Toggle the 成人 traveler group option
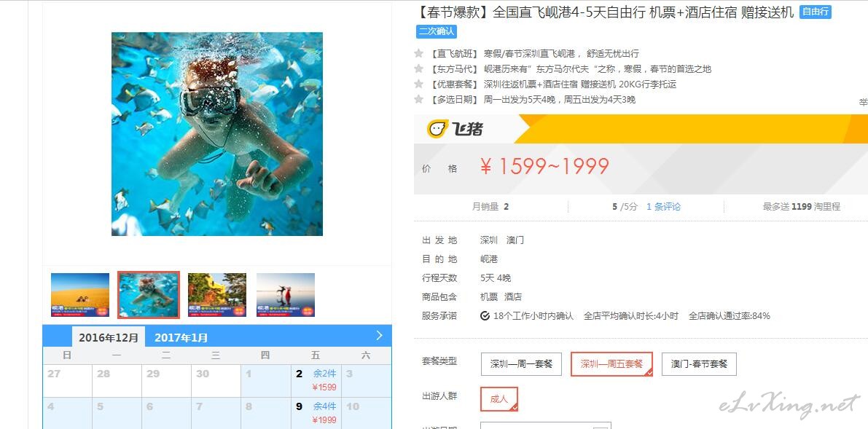The image size is (868, 429). [x=499, y=399]
